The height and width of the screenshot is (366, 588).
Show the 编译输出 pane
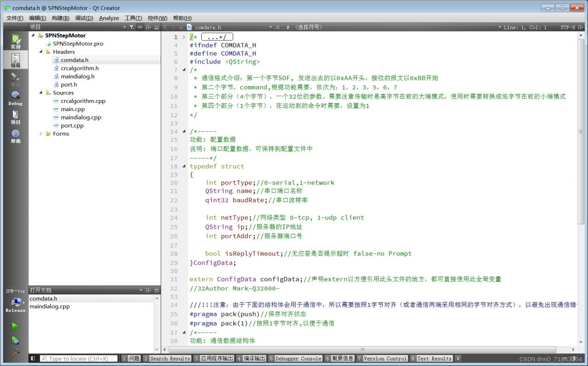point(251,358)
